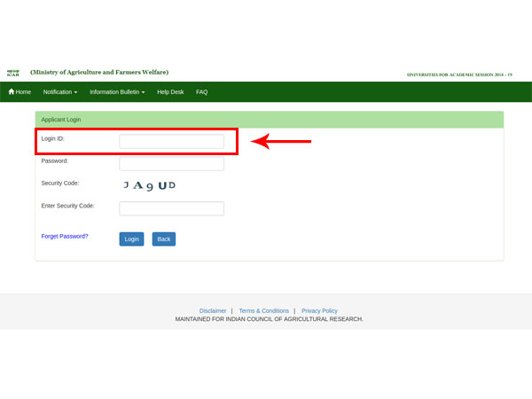Screen dimensions: 532x399
Task: Click the Ministry of Agriculture header text
Action: pos(99,73)
